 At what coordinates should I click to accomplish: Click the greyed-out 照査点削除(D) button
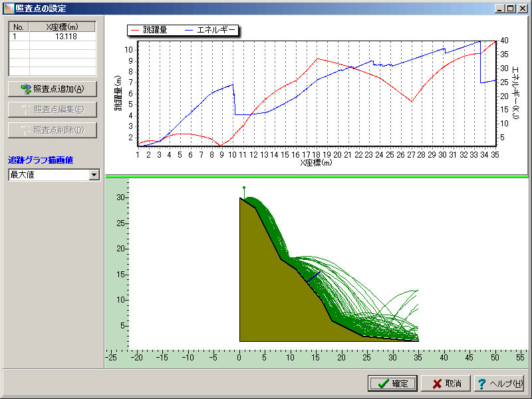[53, 130]
